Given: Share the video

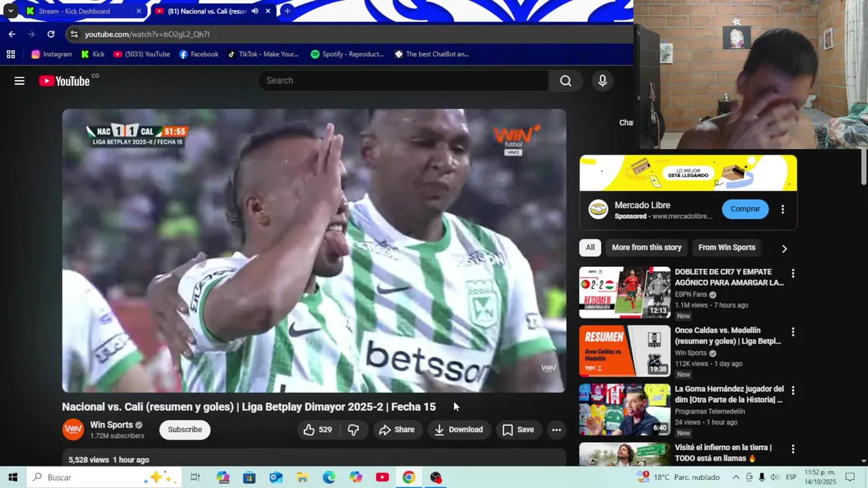Looking at the screenshot, I should (396, 430).
